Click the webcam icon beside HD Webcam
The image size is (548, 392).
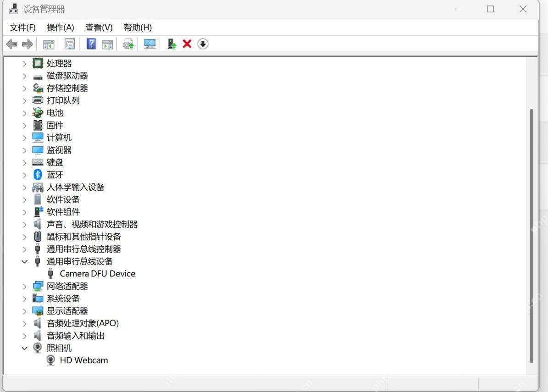pyautogui.click(x=51, y=360)
